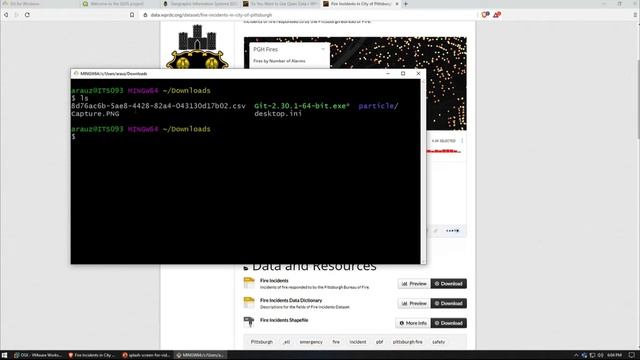Click the Fire Incidents resource file icon

coord(249,282)
